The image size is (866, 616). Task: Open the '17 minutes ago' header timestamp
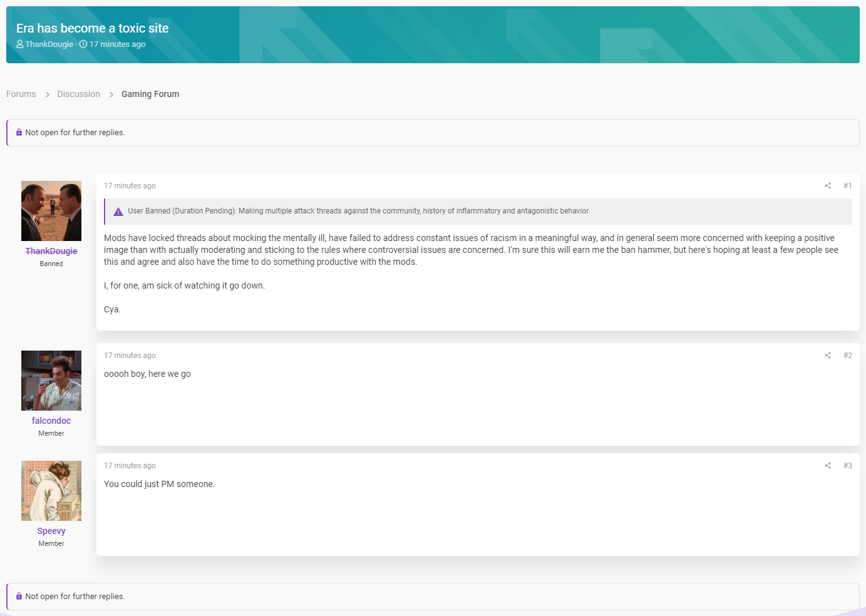pos(118,44)
